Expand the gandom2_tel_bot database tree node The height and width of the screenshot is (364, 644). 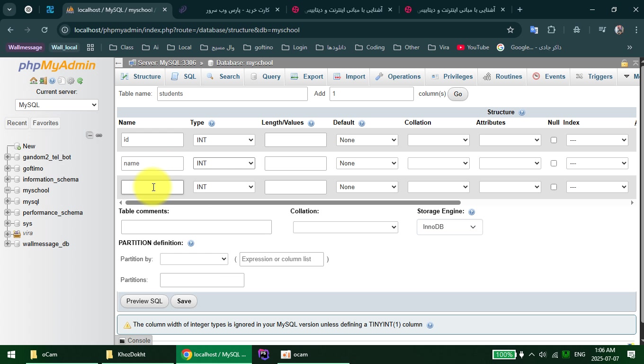tap(8, 157)
